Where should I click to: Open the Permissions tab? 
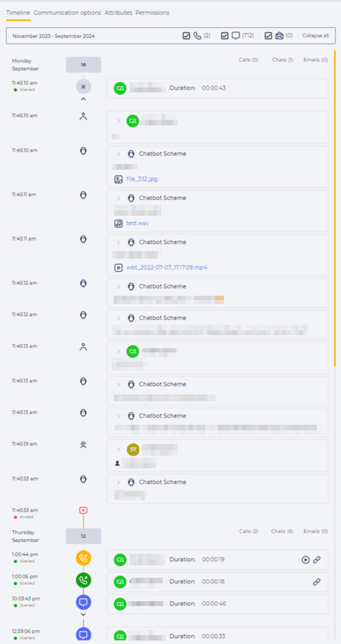[x=152, y=12]
